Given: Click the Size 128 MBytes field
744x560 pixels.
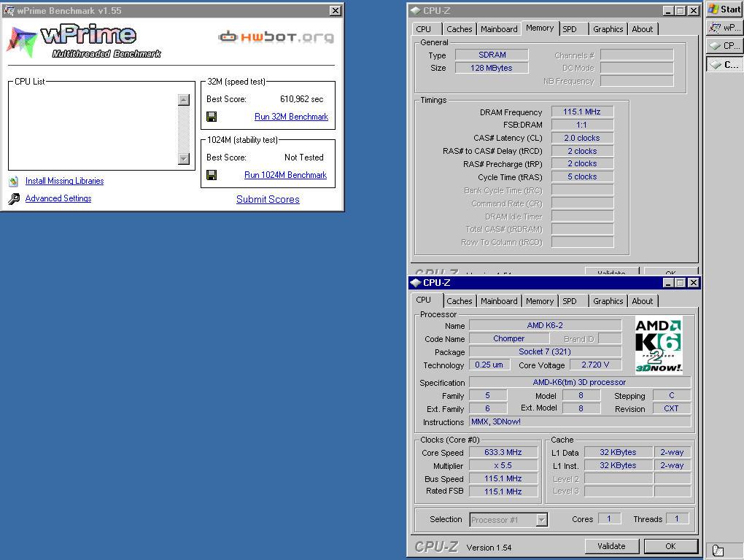Looking at the screenshot, I should pos(492,68).
